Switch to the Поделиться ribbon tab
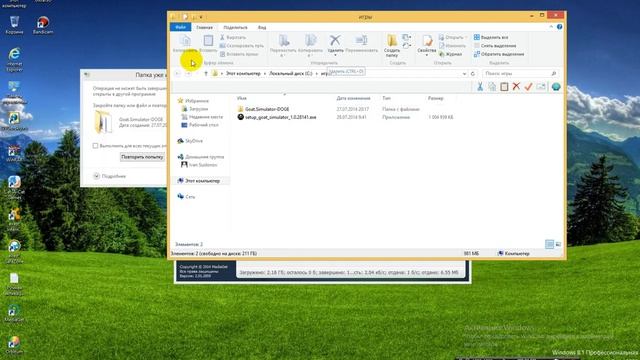The image size is (640, 360). coord(236,27)
